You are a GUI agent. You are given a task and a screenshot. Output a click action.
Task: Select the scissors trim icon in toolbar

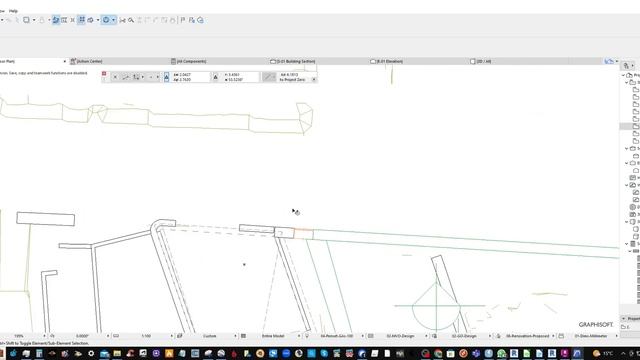122,20
